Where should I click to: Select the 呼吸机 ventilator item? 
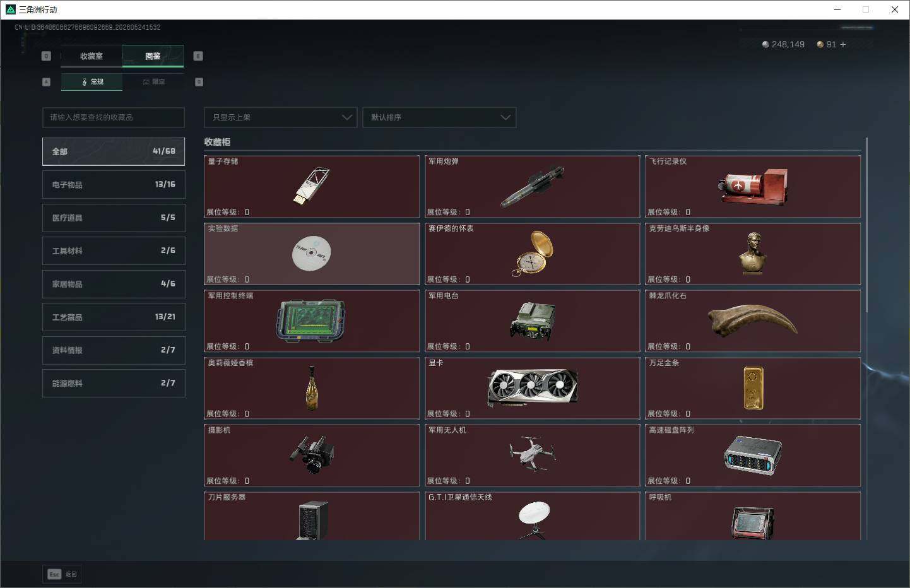(x=753, y=516)
